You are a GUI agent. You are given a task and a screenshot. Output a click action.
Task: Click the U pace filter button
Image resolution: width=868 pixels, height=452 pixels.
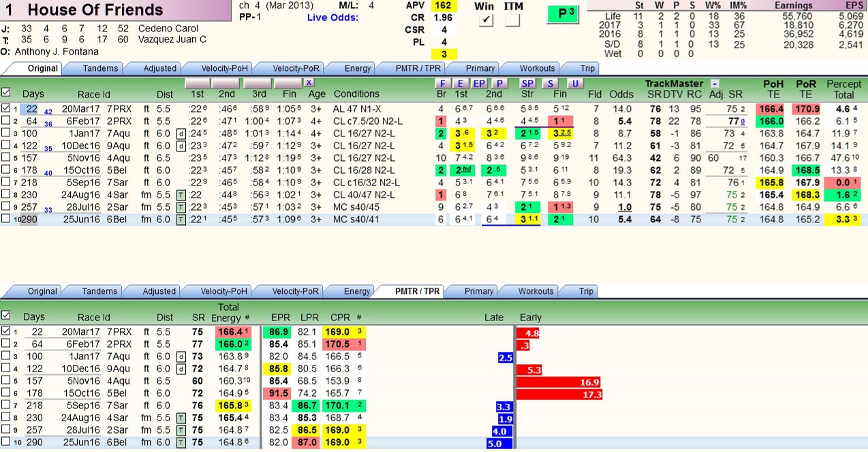coord(574,83)
